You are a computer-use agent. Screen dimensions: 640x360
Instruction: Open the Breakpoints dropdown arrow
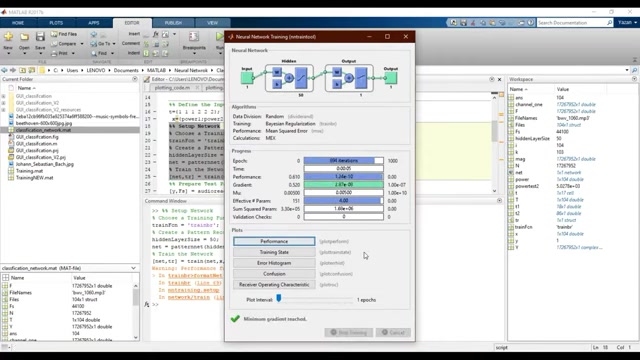click(x=194, y=53)
